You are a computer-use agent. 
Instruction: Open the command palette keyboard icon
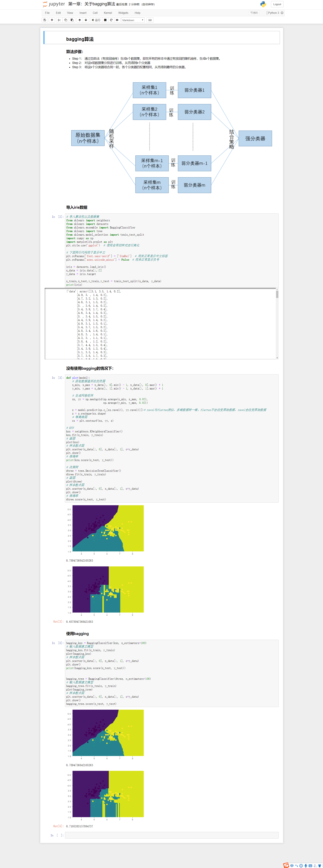click(x=150, y=20)
